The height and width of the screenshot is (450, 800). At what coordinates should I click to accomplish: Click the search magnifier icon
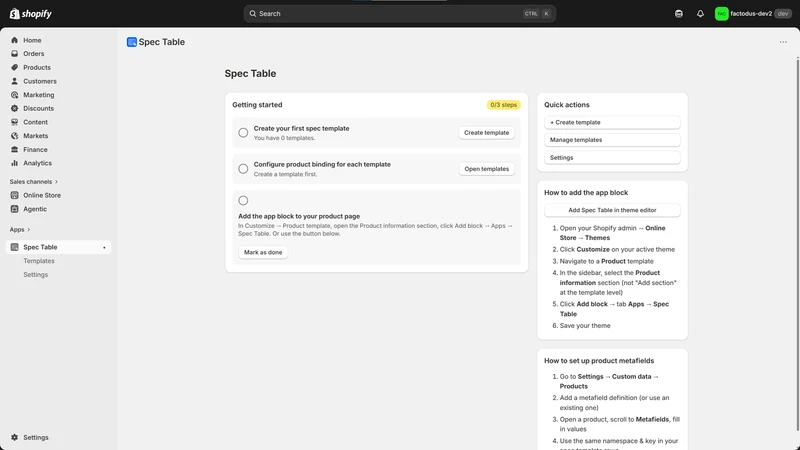[x=253, y=14]
